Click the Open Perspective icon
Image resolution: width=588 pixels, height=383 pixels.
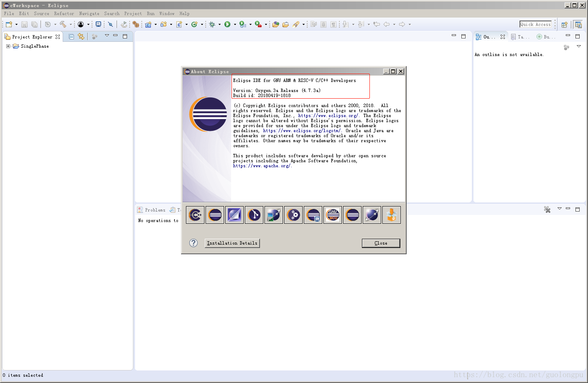coord(565,25)
